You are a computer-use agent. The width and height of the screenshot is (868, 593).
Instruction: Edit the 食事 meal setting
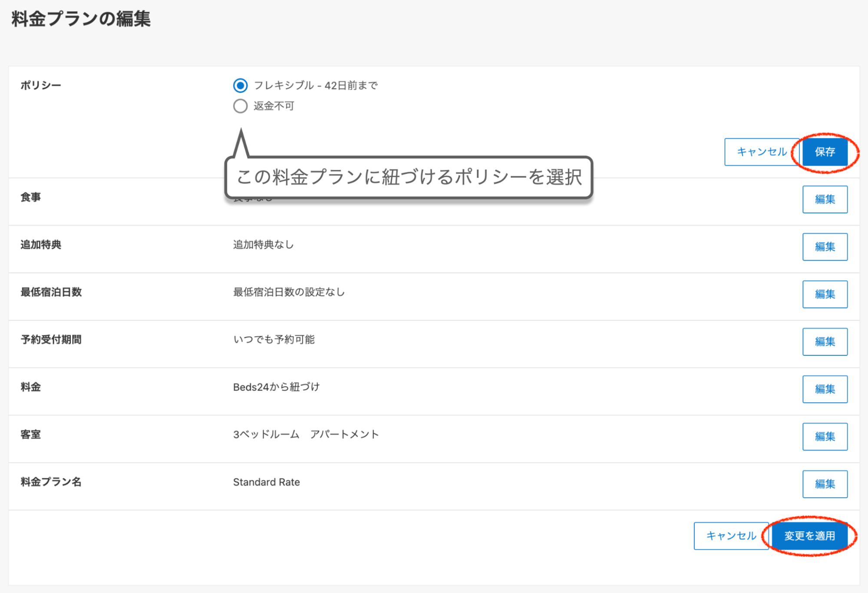tap(825, 199)
